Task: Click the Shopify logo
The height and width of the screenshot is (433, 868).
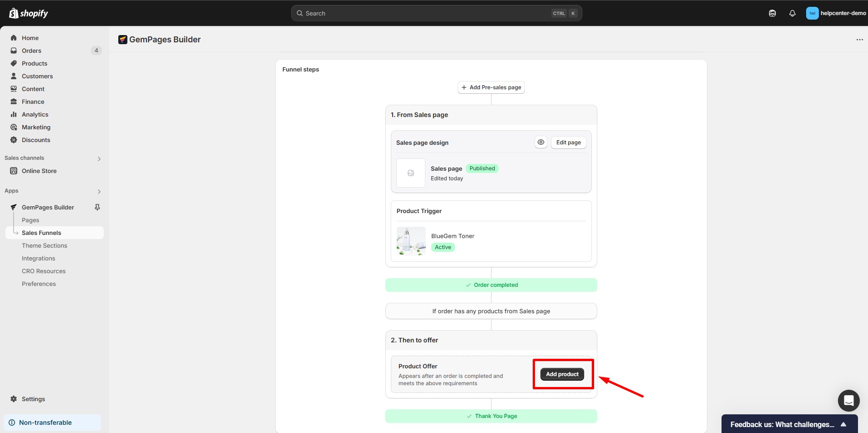Action: click(x=28, y=13)
